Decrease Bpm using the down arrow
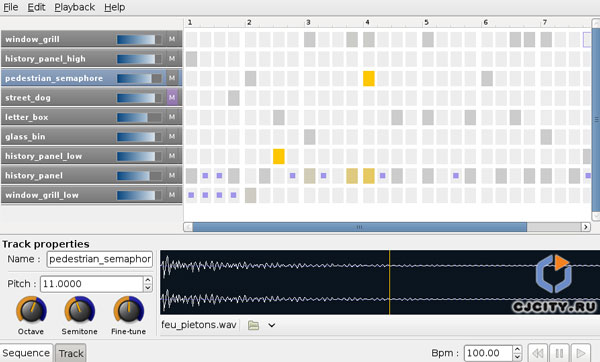The height and width of the screenshot is (362, 600). click(x=517, y=357)
